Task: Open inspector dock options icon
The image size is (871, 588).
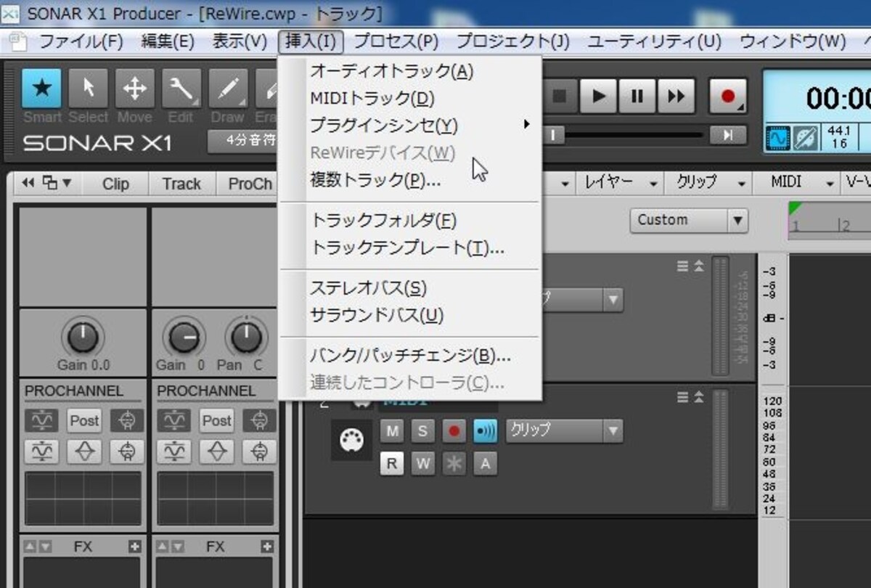Action: click(x=51, y=183)
